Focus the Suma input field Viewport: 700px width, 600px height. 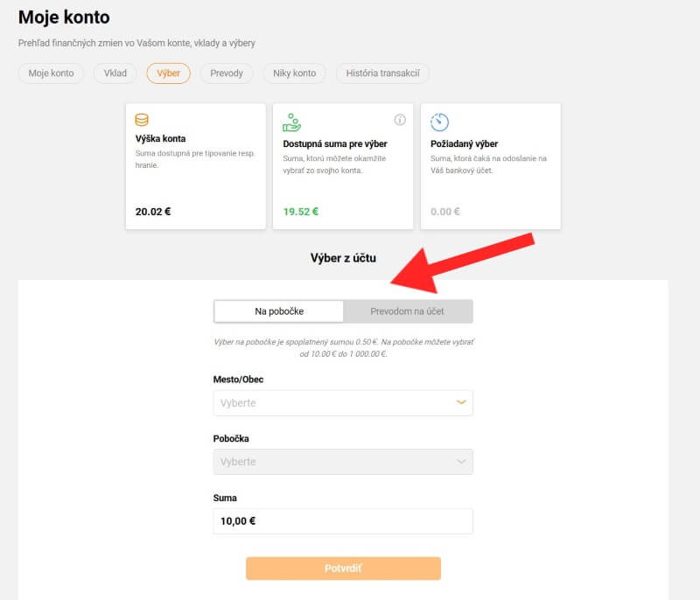point(343,521)
